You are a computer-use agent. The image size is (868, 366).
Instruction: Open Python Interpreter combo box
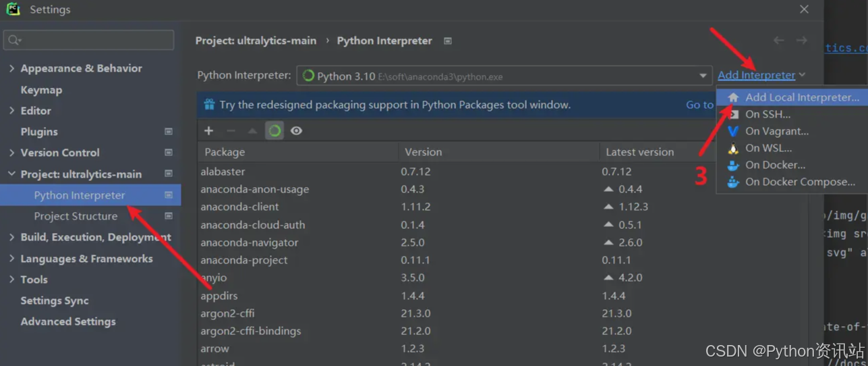click(504, 76)
